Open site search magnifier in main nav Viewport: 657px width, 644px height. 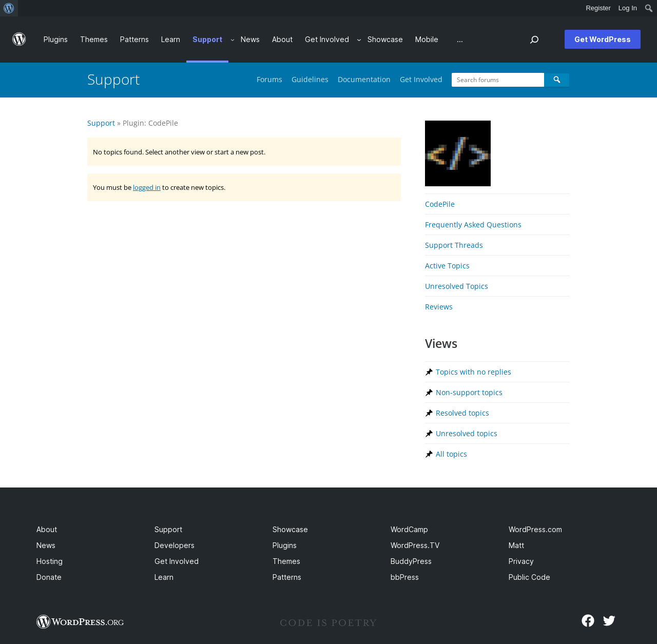tap(534, 40)
